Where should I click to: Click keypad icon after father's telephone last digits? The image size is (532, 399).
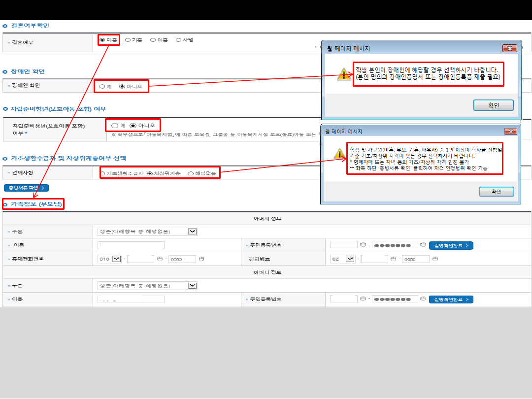tap(434, 259)
